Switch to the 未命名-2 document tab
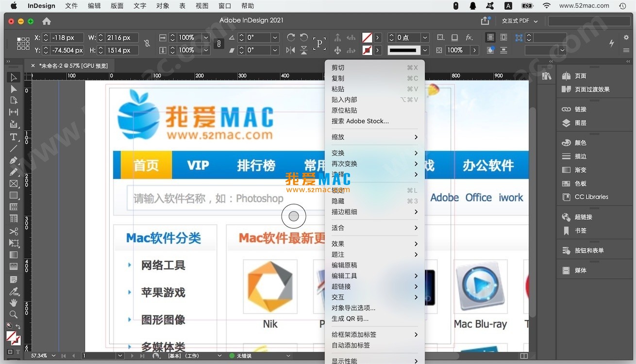 click(73, 66)
